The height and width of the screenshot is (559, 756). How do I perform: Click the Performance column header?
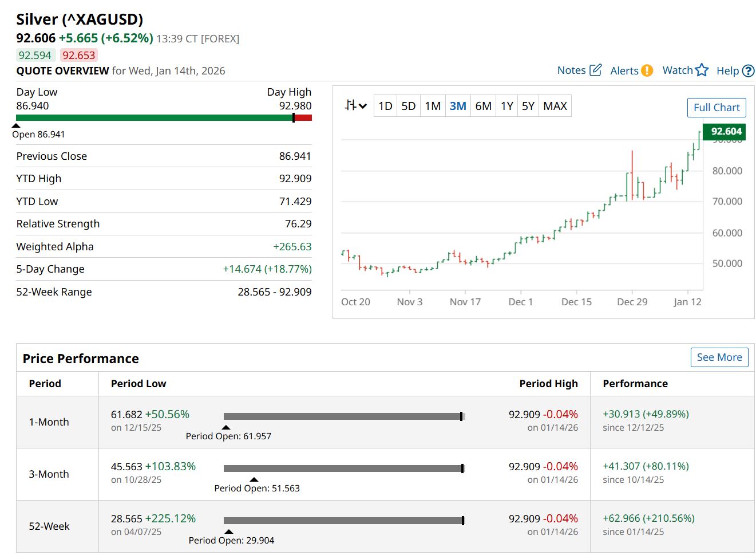tap(635, 384)
